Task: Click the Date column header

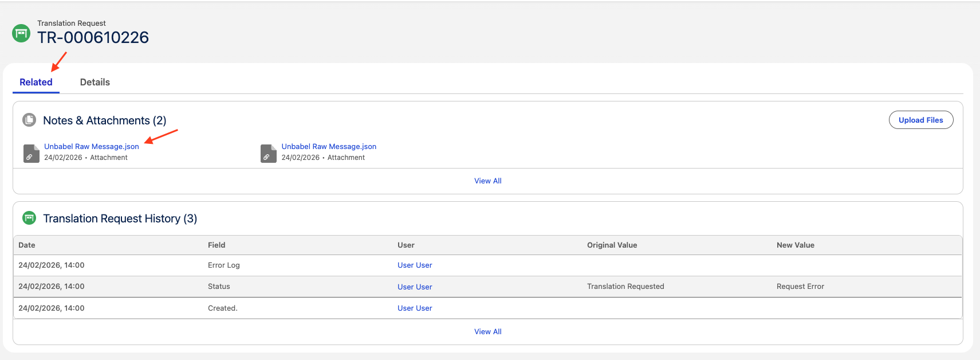Action: coord(27,245)
